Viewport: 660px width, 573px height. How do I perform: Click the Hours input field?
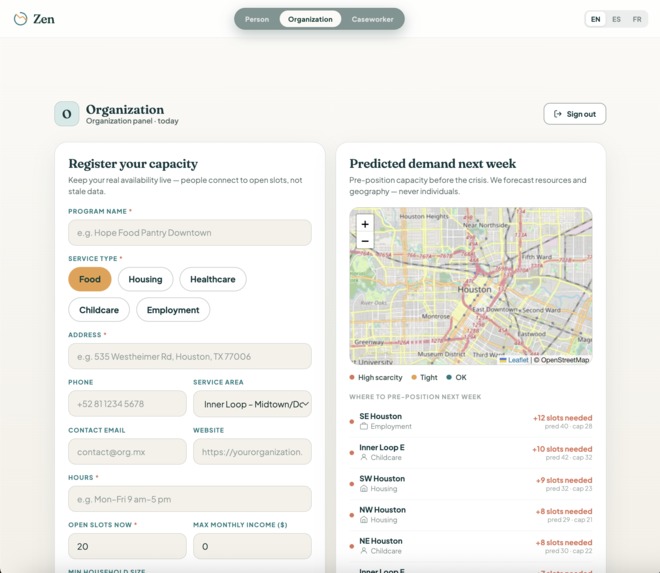[190, 499]
